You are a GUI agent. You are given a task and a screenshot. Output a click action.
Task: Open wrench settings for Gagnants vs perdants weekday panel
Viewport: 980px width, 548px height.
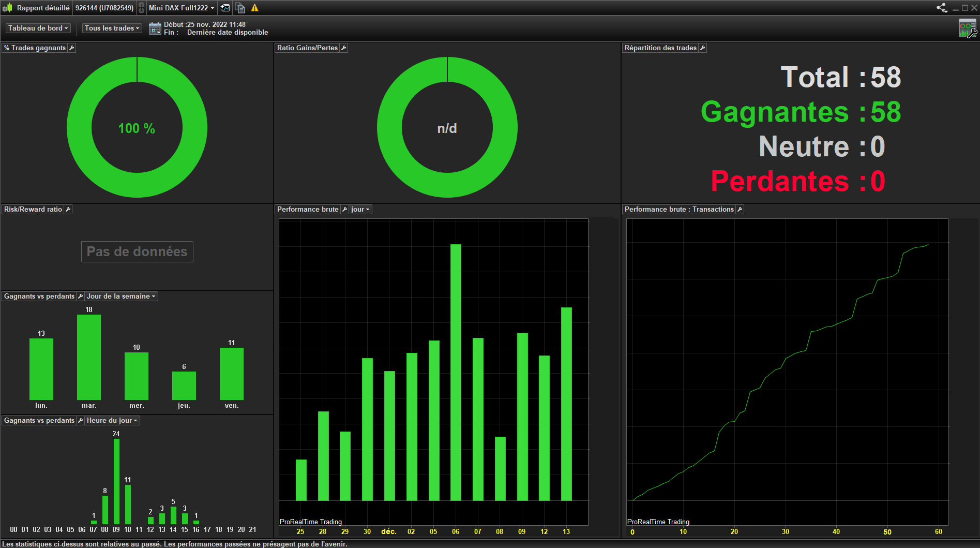pos(80,296)
